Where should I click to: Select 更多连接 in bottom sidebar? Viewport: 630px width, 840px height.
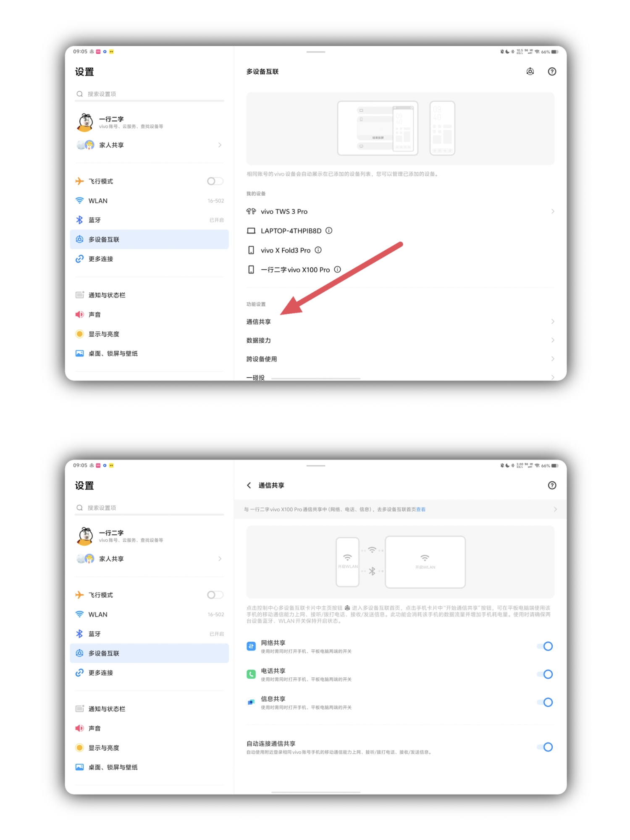pyautogui.click(x=149, y=672)
